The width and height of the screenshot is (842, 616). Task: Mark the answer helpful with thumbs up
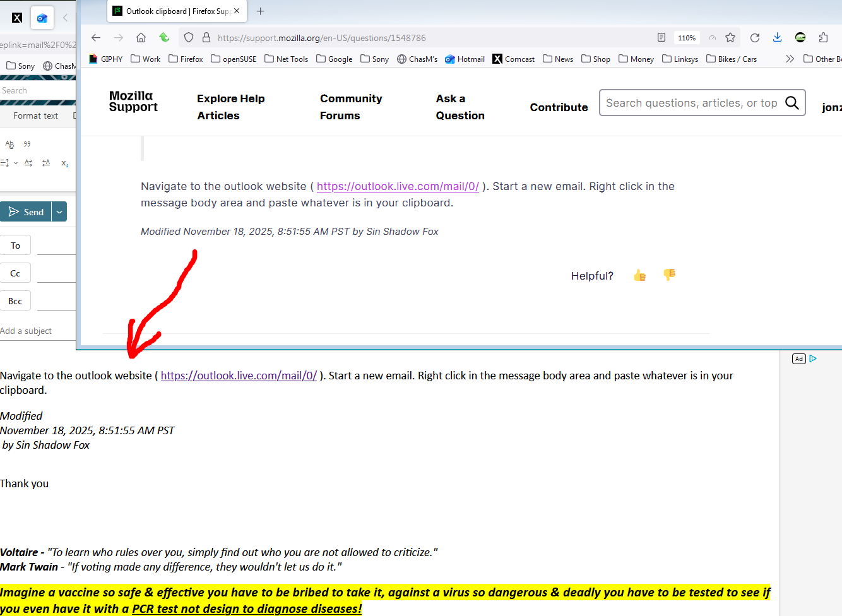click(639, 275)
